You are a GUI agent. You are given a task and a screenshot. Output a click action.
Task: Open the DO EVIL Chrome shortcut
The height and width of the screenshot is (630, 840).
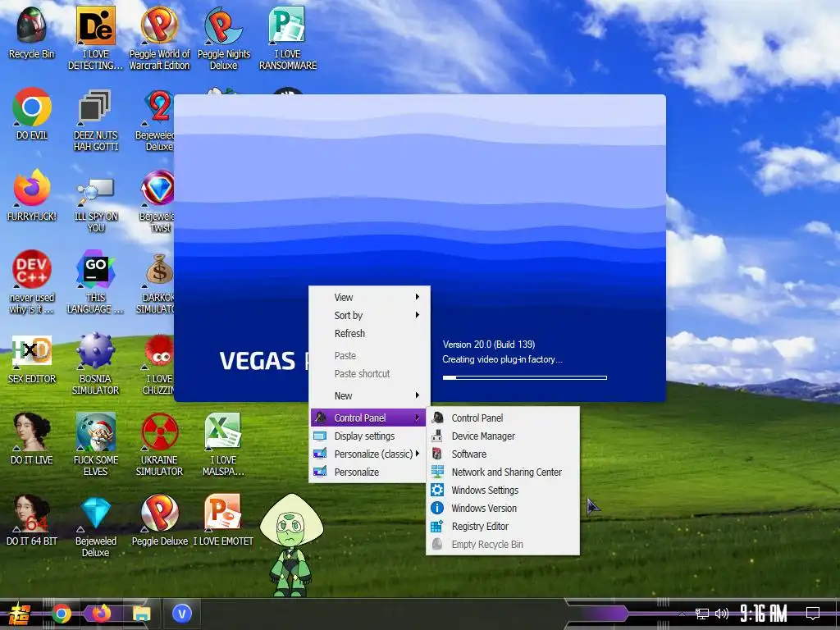click(x=32, y=113)
